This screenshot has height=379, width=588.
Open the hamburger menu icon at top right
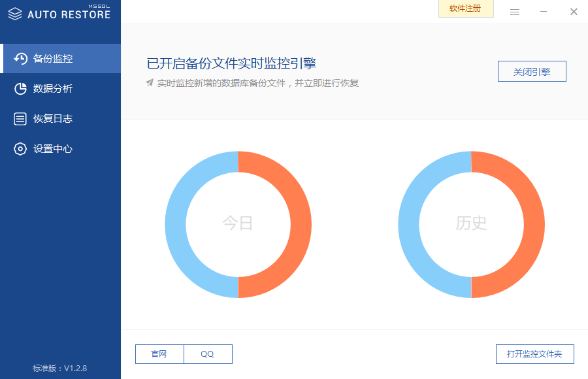point(515,11)
